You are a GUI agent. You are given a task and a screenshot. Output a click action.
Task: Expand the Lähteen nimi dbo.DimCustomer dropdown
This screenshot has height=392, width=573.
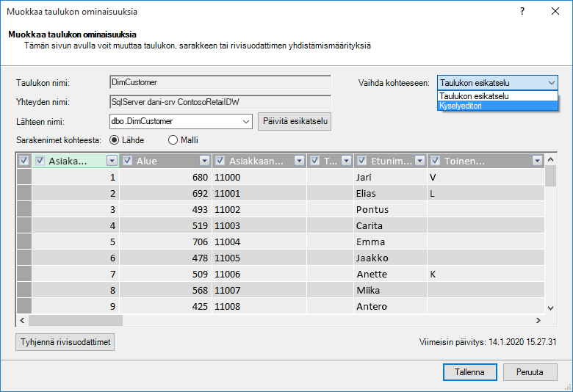click(x=246, y=122)
